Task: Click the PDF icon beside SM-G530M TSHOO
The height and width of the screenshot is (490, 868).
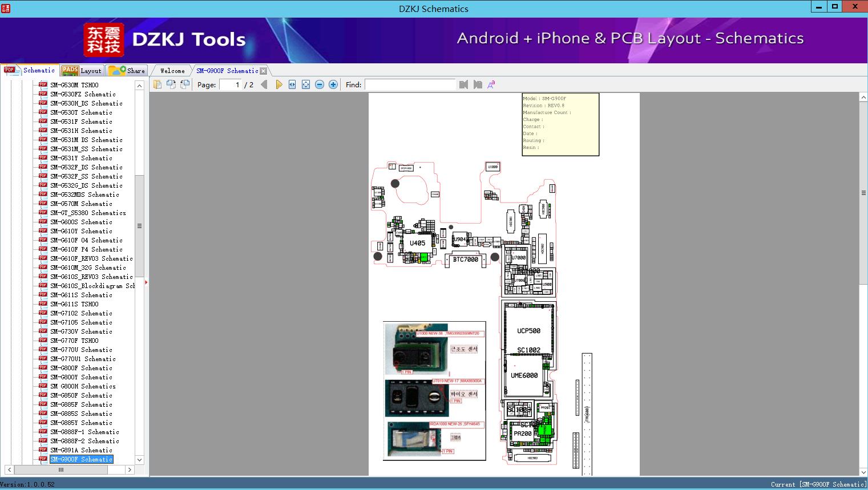Action: (x=43, y=84)
